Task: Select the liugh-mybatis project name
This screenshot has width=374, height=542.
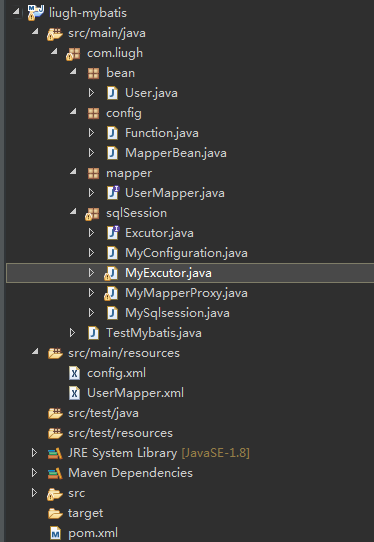Action: click(x=88, y=13)
